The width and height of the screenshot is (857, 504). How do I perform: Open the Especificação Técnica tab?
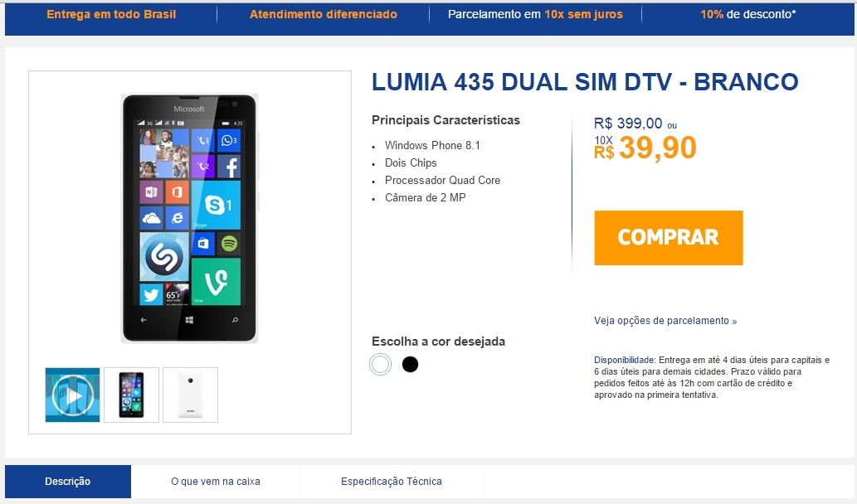click(392, 481)
